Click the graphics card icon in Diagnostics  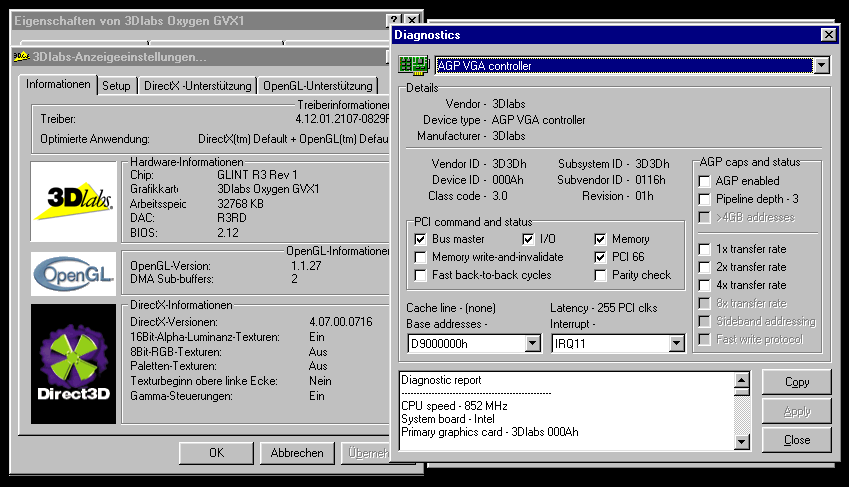click(x=414, y=66)
